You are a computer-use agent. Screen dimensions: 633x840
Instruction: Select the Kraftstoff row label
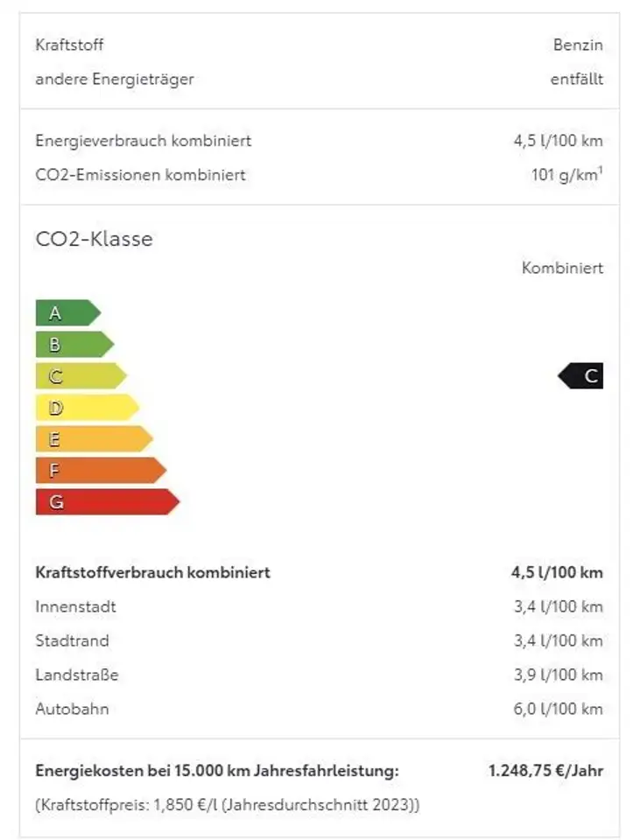[x=69, y=45]
